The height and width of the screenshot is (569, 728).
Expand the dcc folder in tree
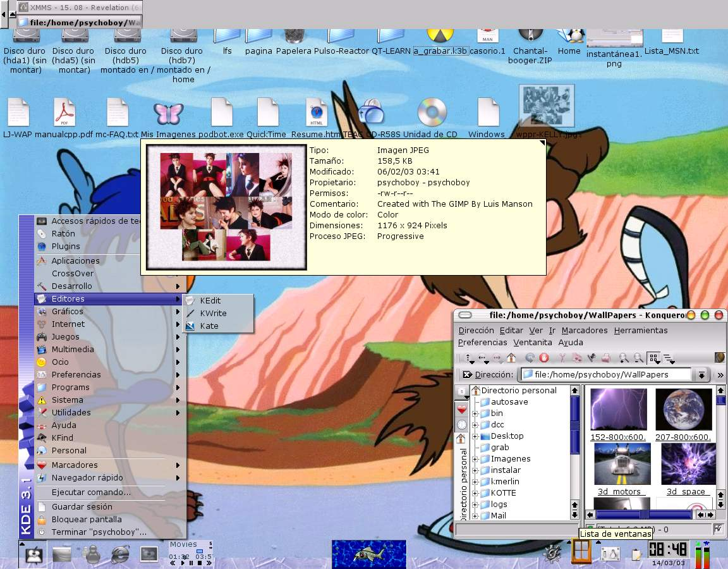[475, 425]
